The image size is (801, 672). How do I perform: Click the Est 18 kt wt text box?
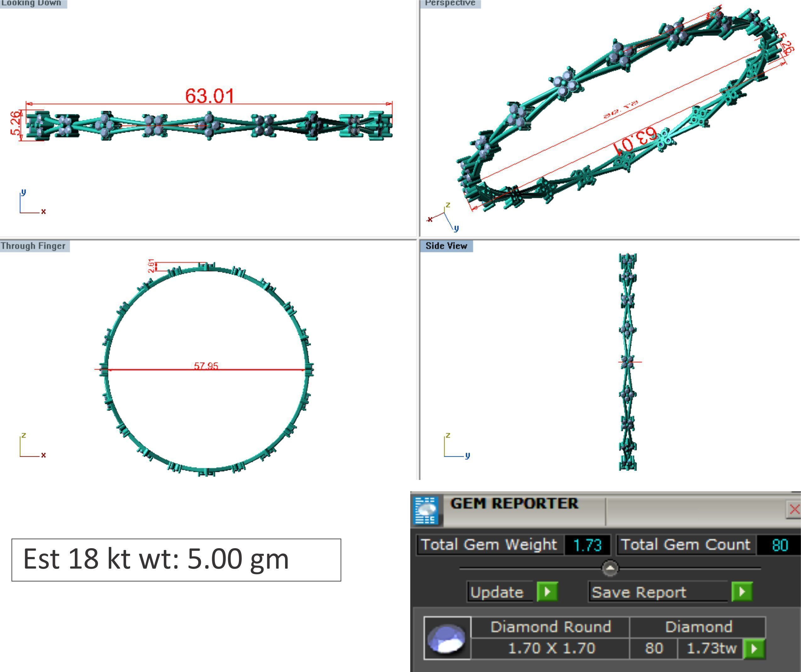pos(176,560)
